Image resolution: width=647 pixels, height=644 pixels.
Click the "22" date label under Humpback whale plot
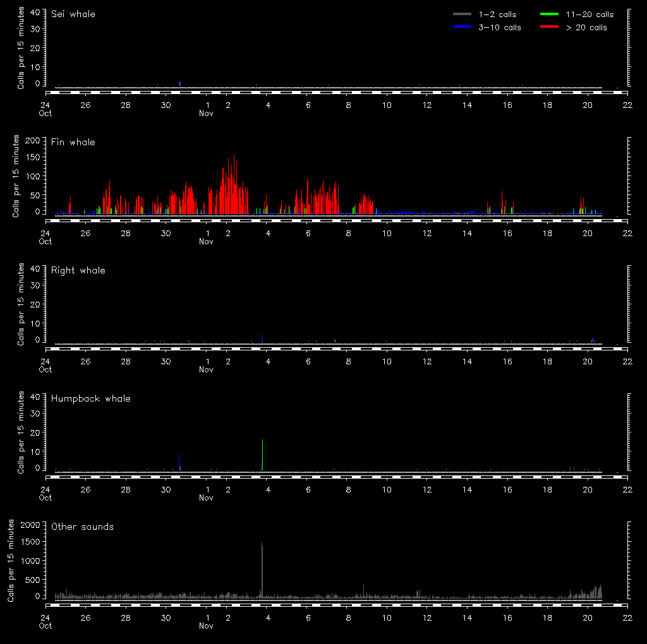tap(627, 489)
